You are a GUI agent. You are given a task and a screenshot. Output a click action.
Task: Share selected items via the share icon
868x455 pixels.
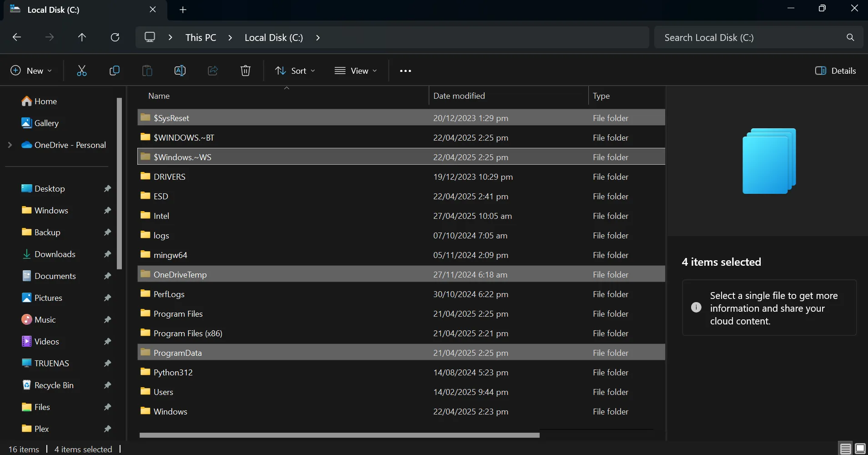tap(212, 71)
